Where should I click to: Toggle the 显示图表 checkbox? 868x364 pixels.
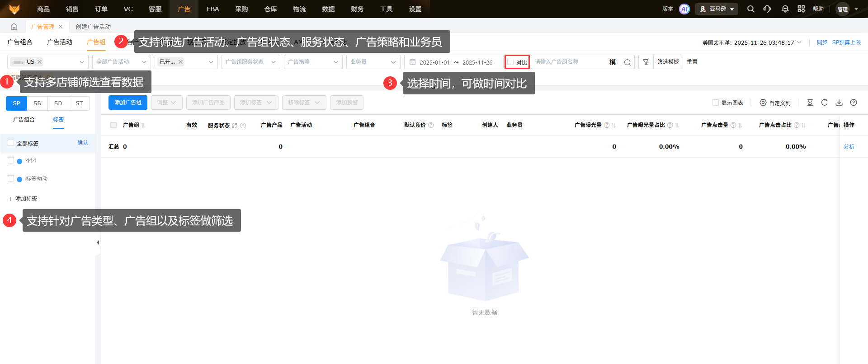click(716, 103)
